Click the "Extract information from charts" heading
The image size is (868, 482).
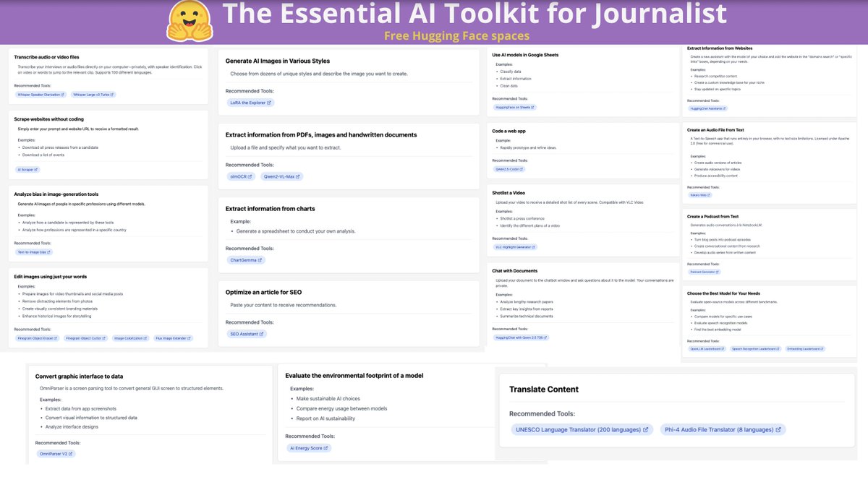(x=270, y=209)
